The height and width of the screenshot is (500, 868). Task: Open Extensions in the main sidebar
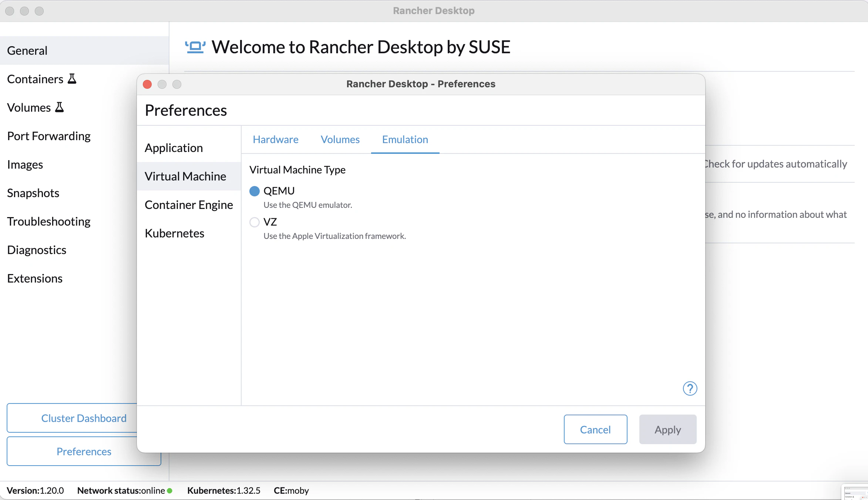click(68, 278)
